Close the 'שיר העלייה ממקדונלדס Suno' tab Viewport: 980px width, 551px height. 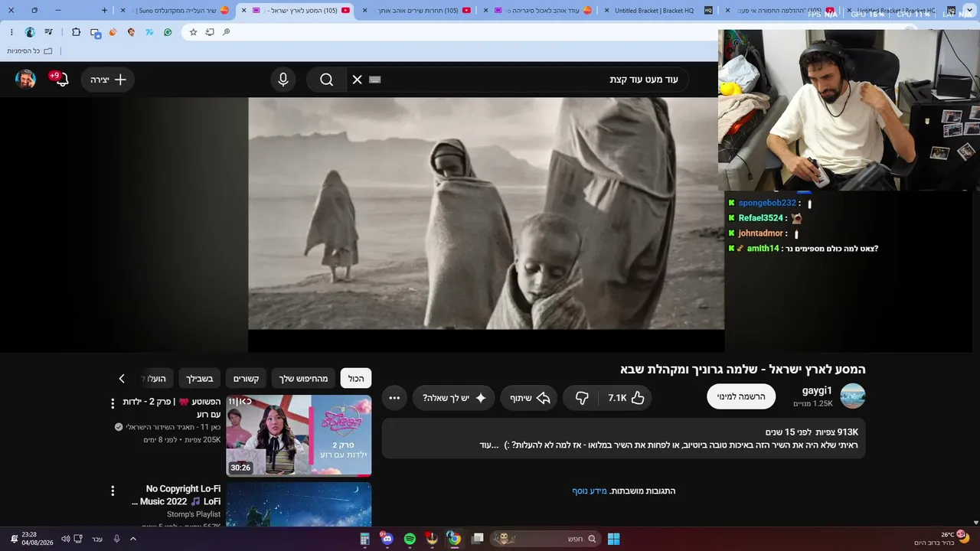(123, 11)
